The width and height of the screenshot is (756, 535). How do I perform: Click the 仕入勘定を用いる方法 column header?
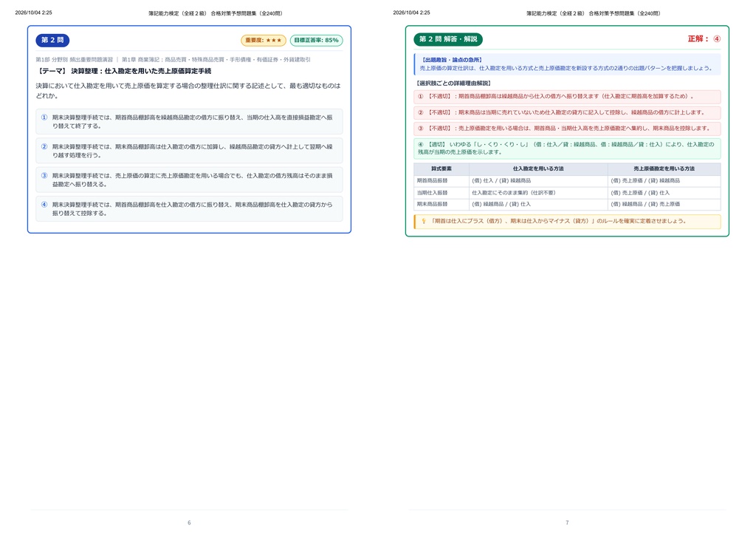click(538, 168)
